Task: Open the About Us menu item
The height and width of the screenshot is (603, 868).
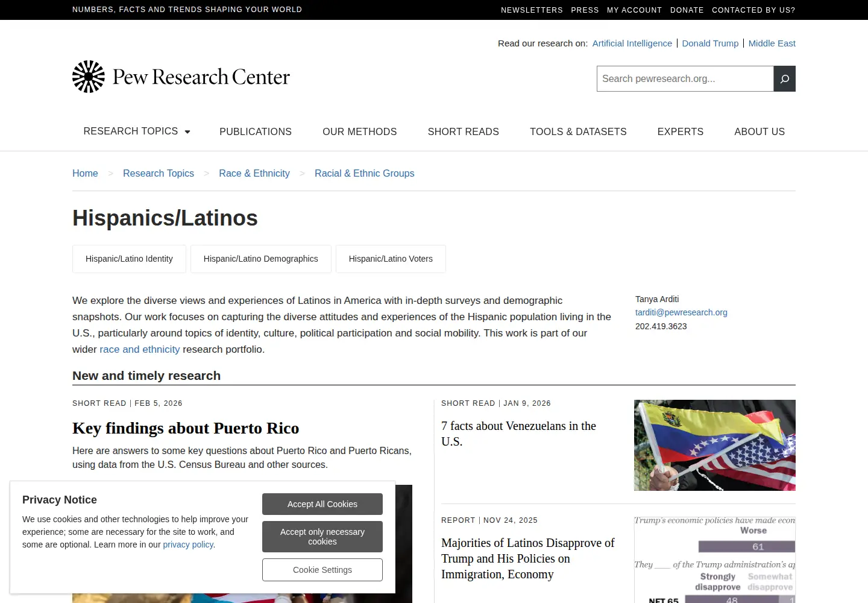Action: pos(759,131)
